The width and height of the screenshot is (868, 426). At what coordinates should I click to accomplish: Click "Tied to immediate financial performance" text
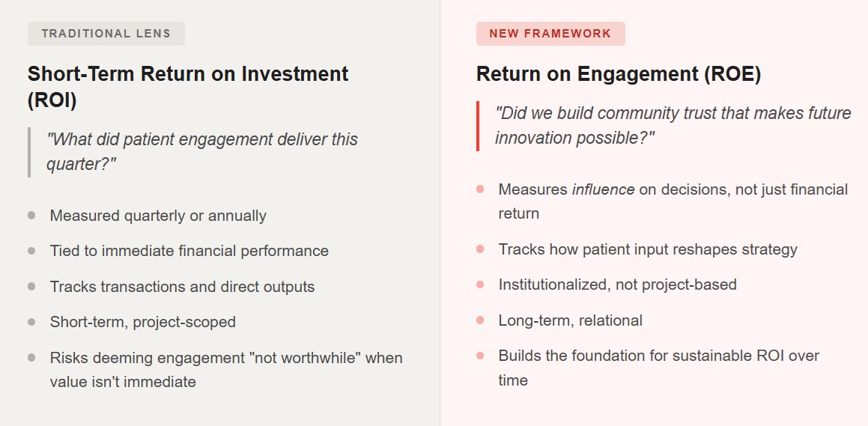point(189,251)
